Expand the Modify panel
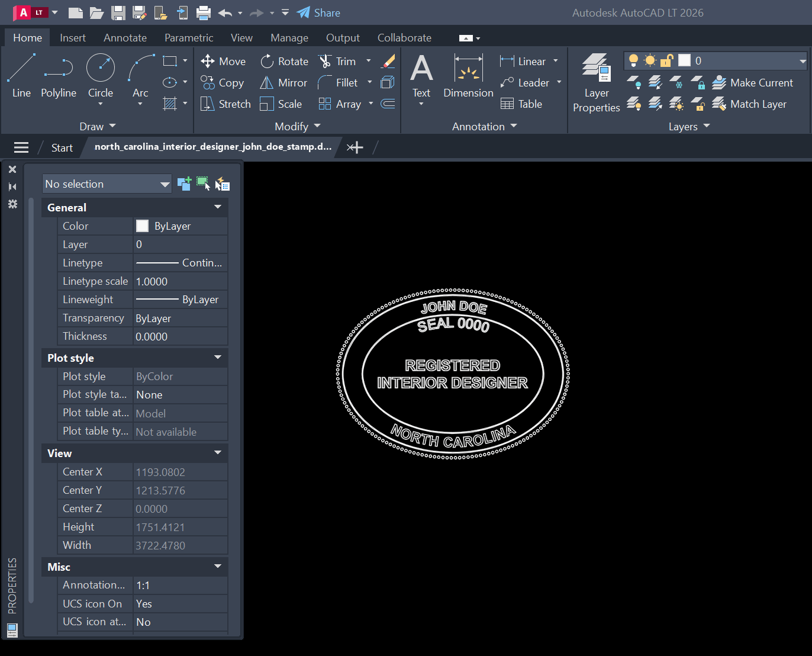Image resolution: width=812 pixels, height=656 pixels. (297, 126)
